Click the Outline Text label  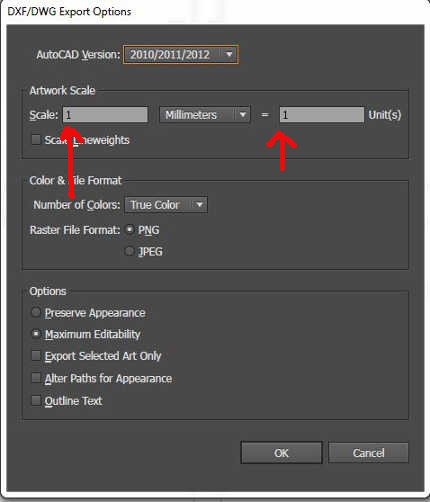point(74,401)
